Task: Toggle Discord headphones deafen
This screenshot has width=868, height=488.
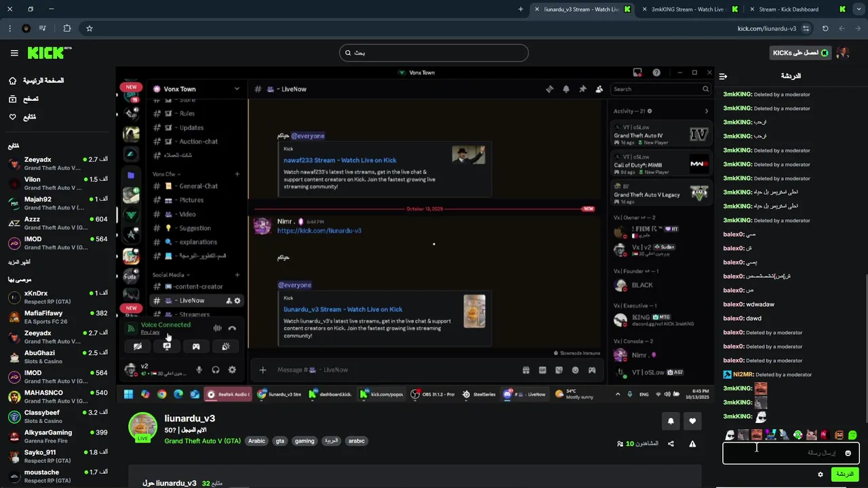Action: tap(216, 370)
